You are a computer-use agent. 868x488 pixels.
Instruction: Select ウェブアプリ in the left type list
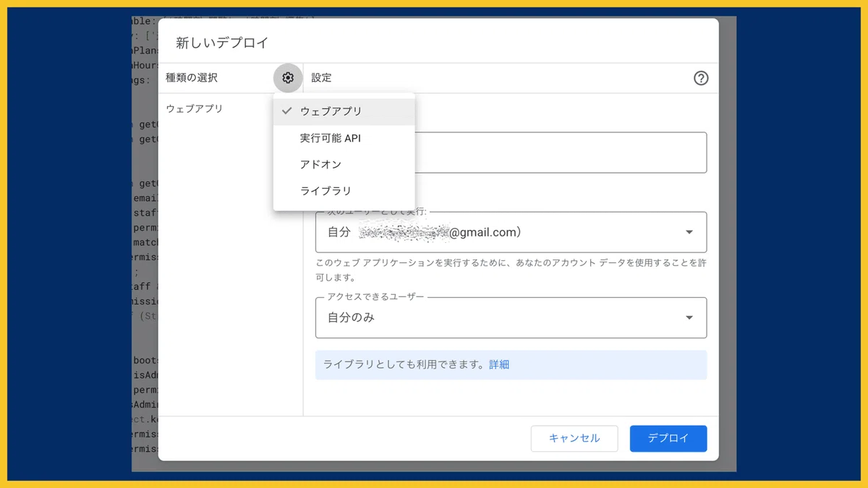click(x=195, y=108)
